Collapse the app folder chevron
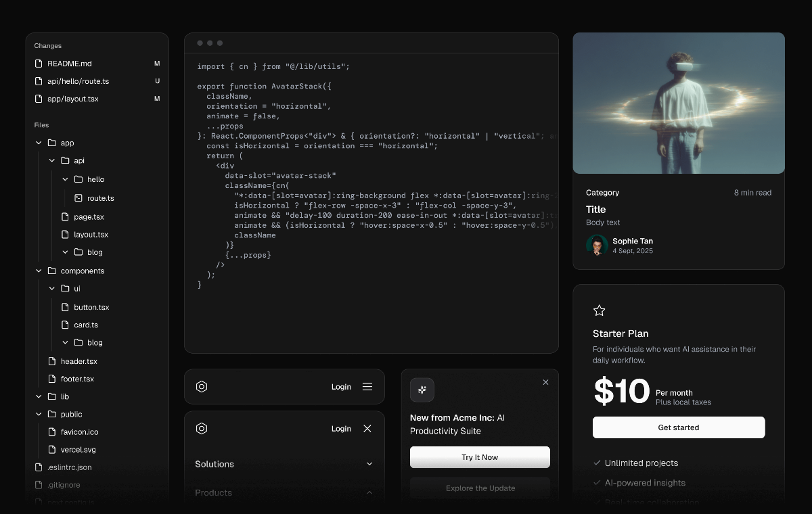The image size is (812, 514). point(39,143)
